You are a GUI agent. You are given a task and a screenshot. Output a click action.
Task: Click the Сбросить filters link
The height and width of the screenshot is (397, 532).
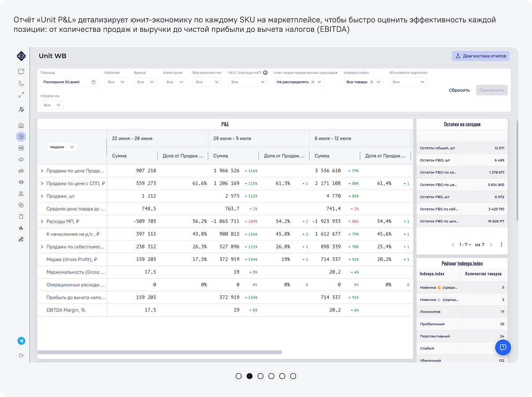[459, 90]
